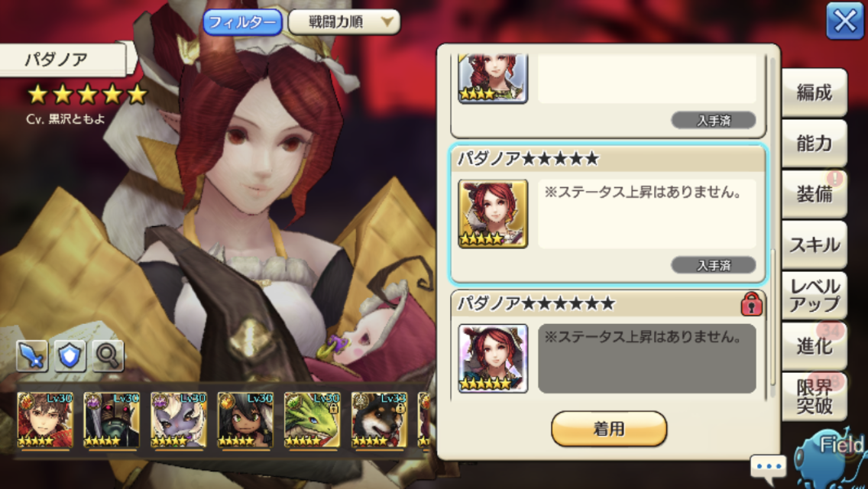Tap the red lock on six-star パダノア

[751, 304]
